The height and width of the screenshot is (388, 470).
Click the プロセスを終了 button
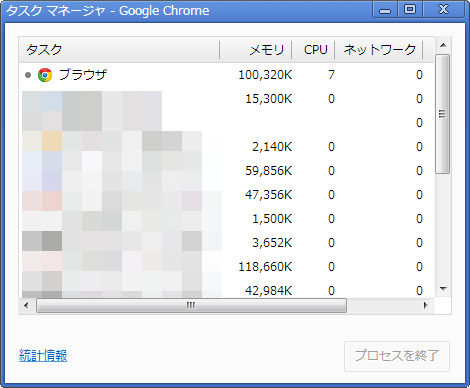click(x=397, y=356)
